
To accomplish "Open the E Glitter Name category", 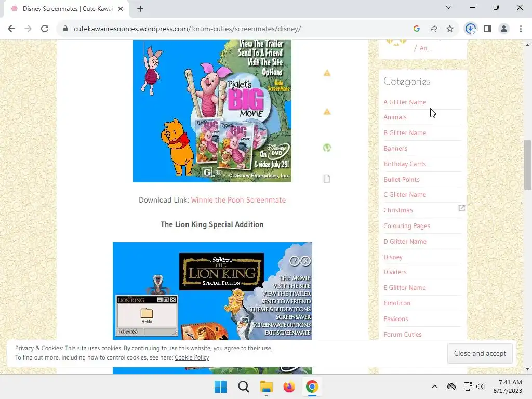I will pos(405,287).
